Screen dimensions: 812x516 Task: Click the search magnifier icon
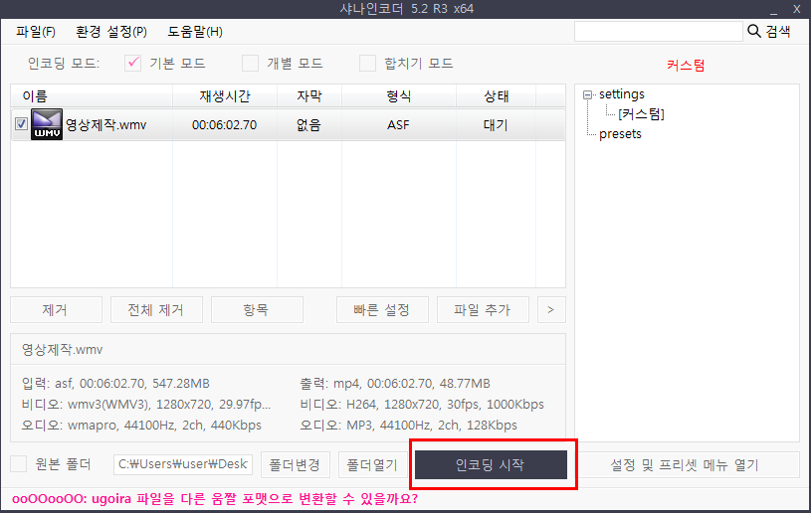tap(754, 32)
